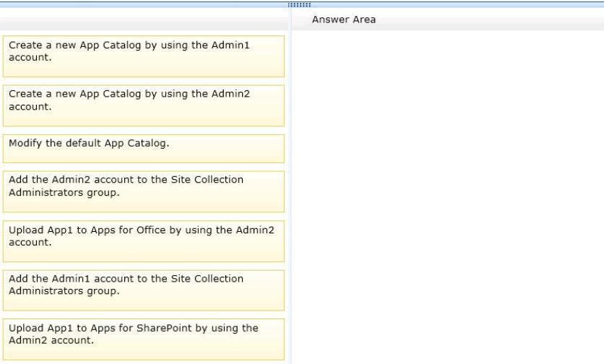Viewport: 604px width, 364px height.
Task: Select 'Create a new App Catalog' Admin2 option
Action: click(x=143, y=105)
